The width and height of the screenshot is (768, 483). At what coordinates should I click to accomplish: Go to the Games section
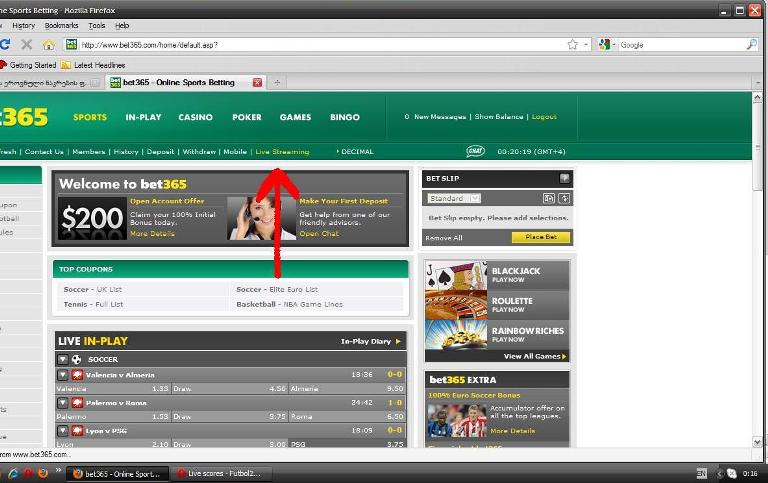pos(295,117)
